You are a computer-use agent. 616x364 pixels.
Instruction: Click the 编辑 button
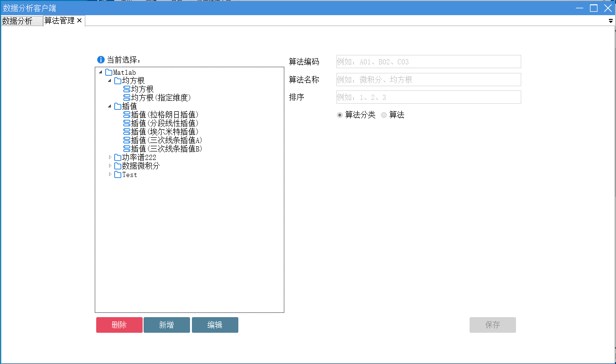(215, 325)
